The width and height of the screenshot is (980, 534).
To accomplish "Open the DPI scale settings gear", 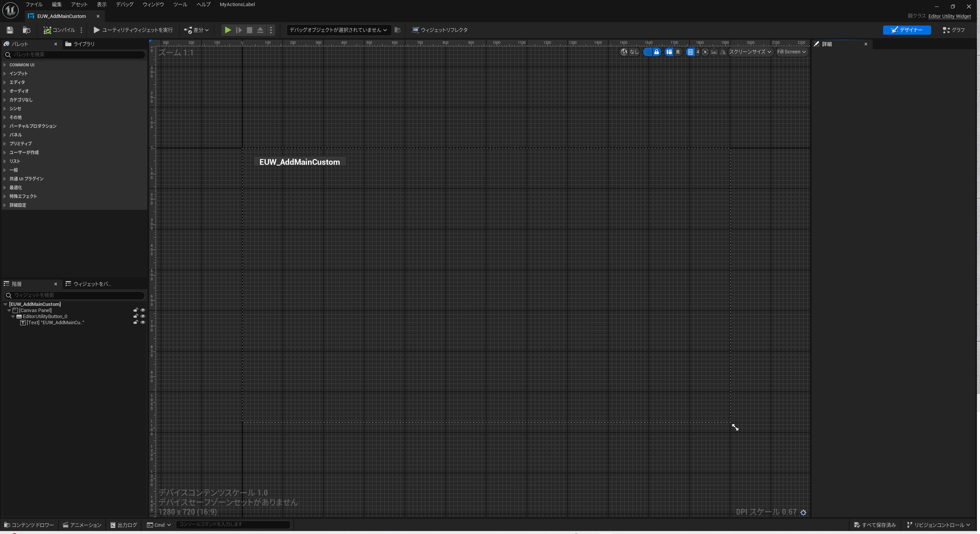I will (x=803, y=513).
